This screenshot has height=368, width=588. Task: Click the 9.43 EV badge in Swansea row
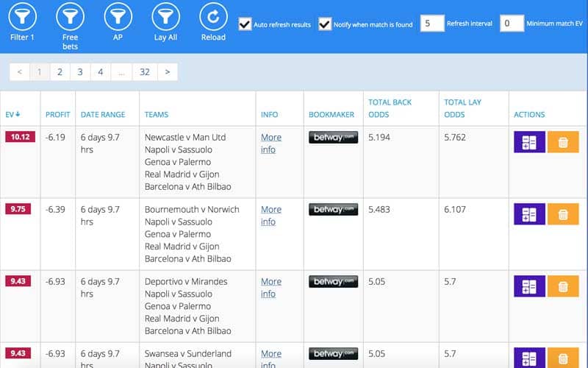point(18,353)
